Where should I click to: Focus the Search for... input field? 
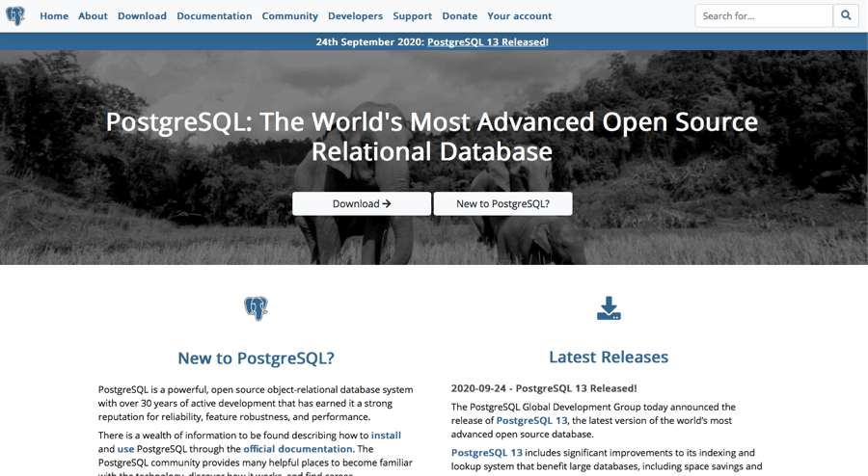[x=764, y=15]
